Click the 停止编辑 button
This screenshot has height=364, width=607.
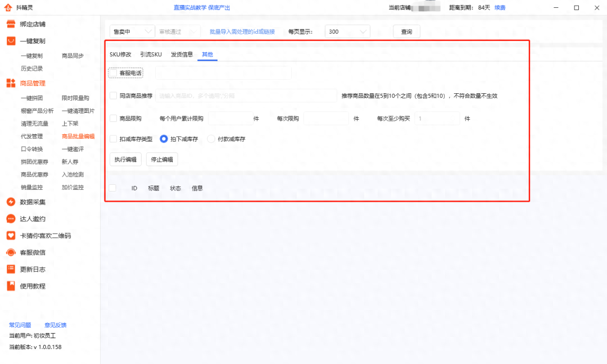(x=162, y=160)
